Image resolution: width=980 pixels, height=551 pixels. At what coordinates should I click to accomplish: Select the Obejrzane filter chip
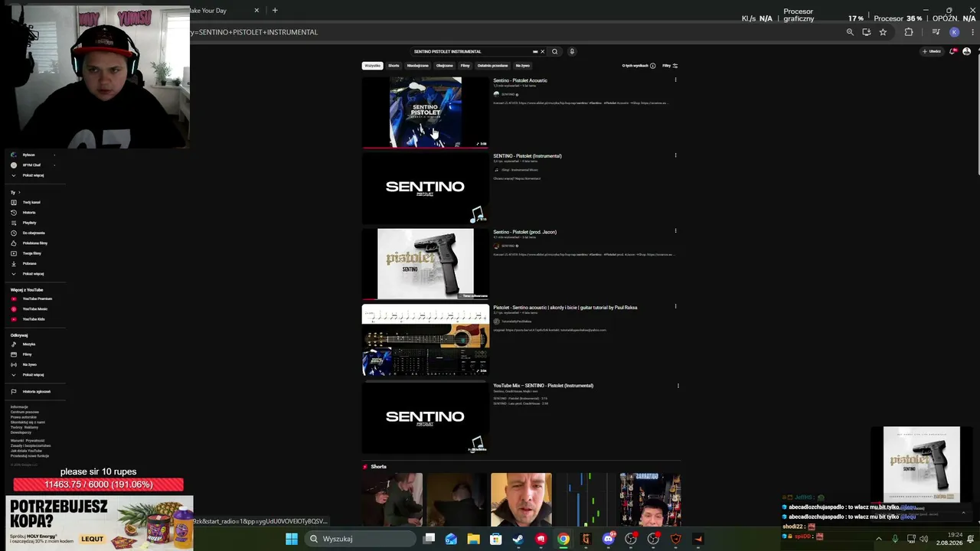point(445,66)
